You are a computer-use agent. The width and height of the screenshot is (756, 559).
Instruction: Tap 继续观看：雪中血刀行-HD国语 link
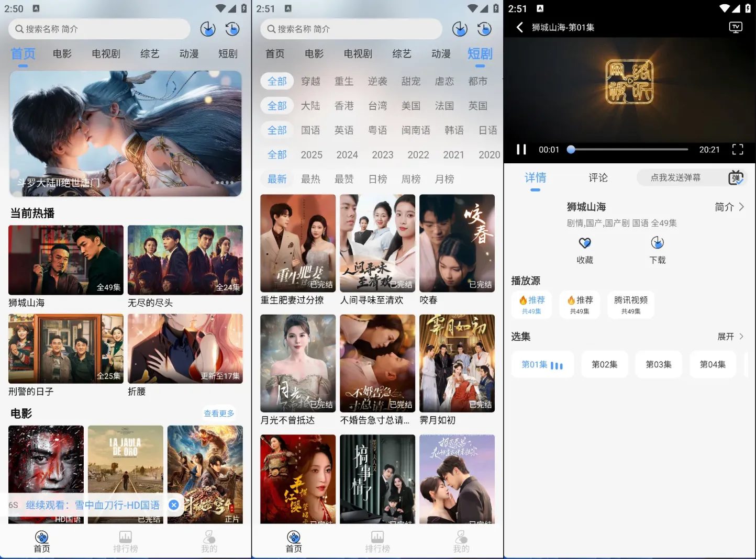pyautogui.click(x=93, y=505)
